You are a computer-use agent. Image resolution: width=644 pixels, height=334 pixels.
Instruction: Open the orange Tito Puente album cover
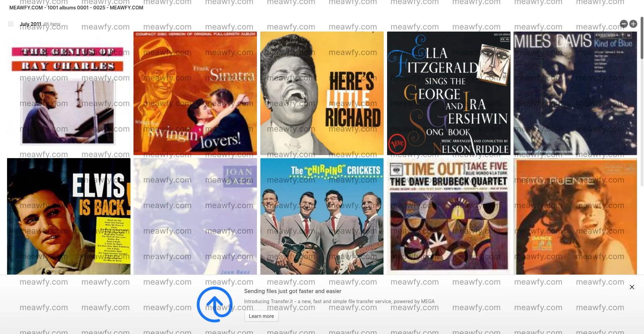pyautogui.click(x=575, y=216)
